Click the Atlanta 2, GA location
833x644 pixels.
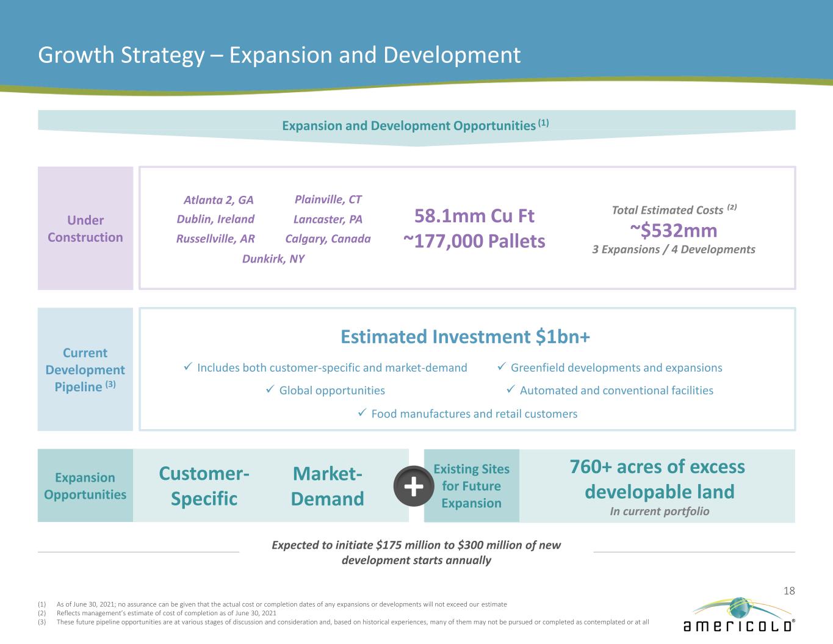tap(218, 200)
